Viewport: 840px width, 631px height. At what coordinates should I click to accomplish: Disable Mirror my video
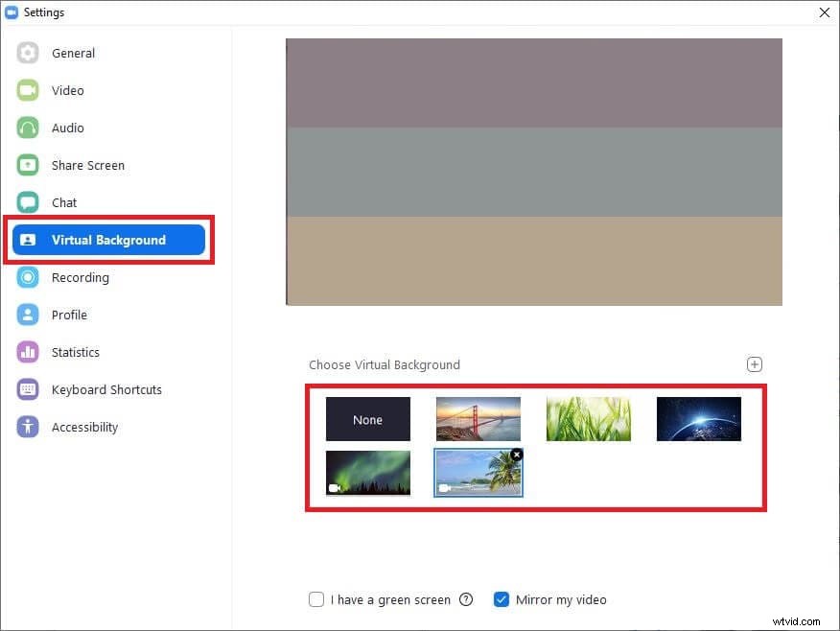[502, 599]
